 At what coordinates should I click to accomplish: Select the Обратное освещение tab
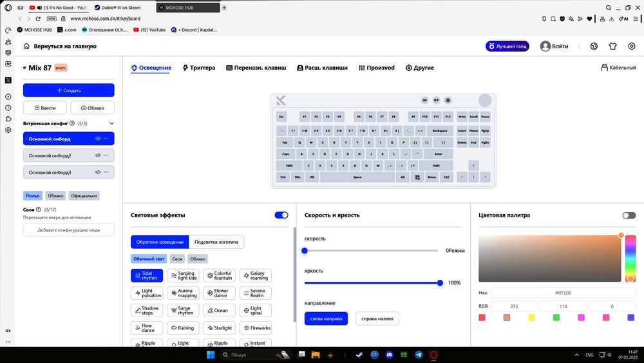coord(160,242)
